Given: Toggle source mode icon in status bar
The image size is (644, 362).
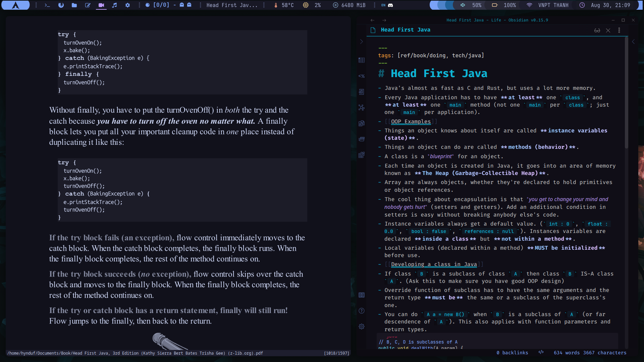Looking at the screenshot, I should click(541, 352).
